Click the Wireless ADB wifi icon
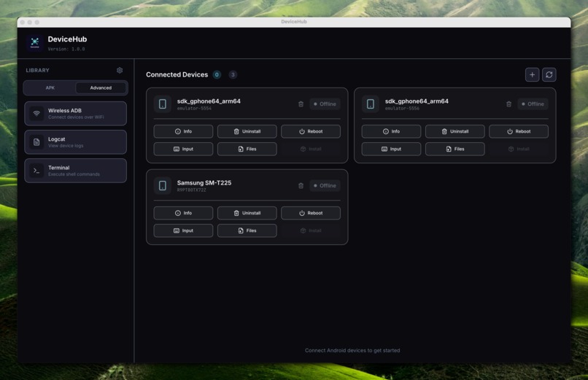 coord(36,114)
